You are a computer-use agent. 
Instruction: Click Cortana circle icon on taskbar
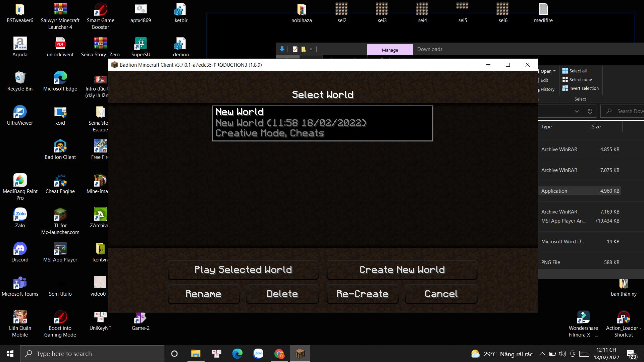[x=174, y=354]
